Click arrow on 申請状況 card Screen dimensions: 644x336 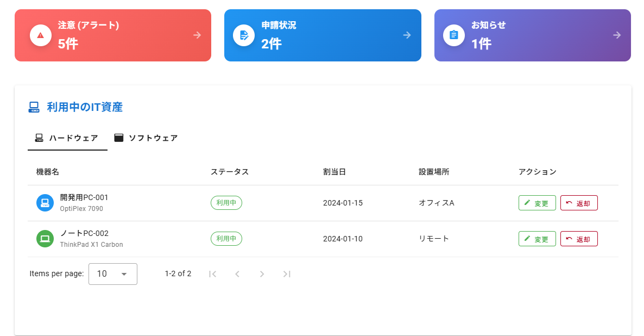click(407, 35)
